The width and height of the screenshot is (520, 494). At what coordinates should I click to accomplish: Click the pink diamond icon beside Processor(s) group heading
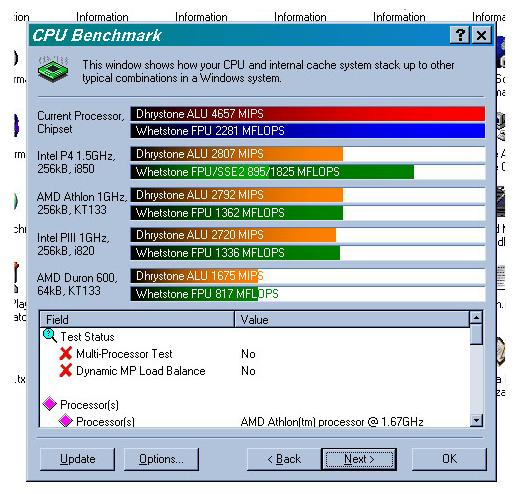point(50,404)
